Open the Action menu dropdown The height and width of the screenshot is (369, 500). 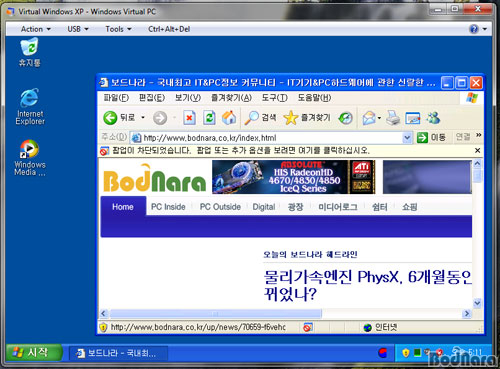tap(36, 29)
